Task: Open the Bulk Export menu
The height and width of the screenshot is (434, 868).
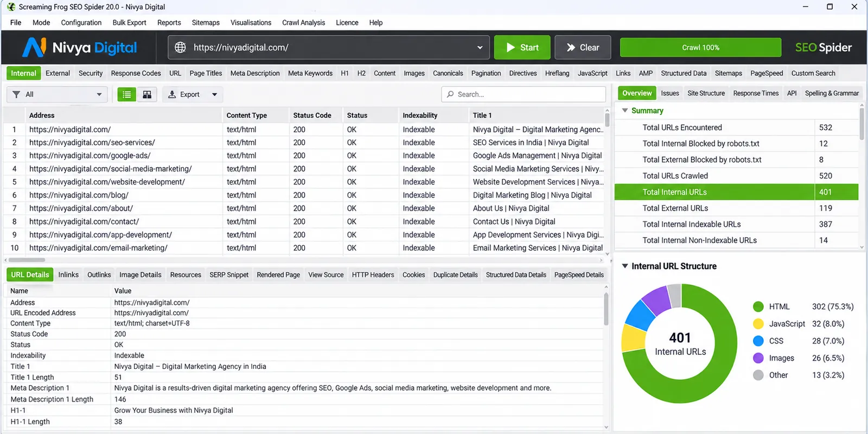Action: (129, 23)
